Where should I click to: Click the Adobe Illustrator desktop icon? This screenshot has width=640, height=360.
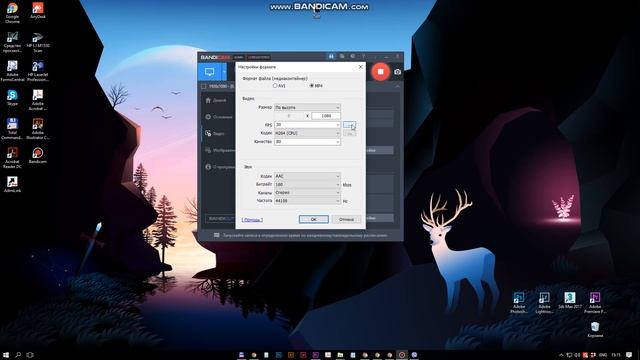38,129
